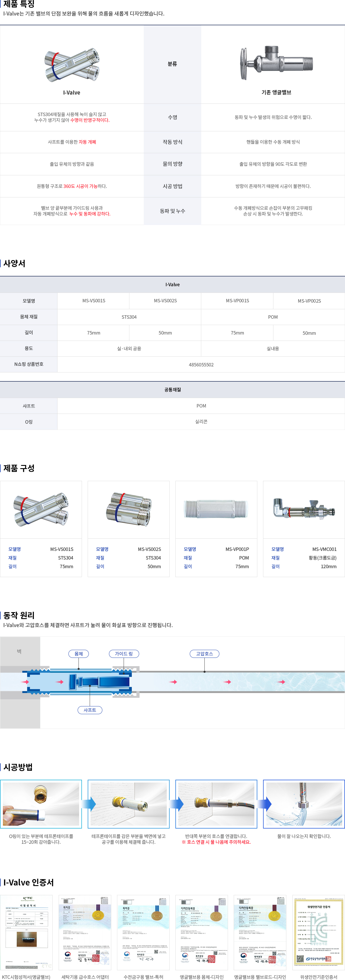Click the 시공방법 section heading
Viewport: 345px width, 980px height.
click(x=18, y=767)
